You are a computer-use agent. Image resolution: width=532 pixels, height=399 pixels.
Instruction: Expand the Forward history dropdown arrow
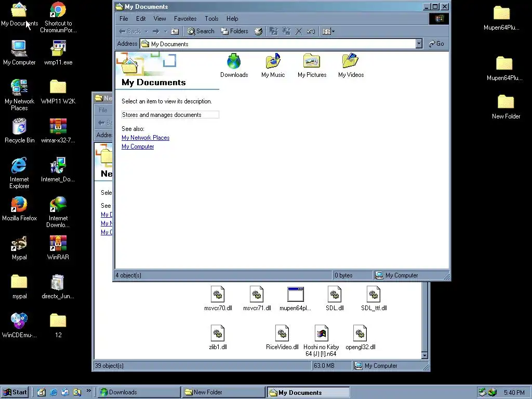coord(166,32)
